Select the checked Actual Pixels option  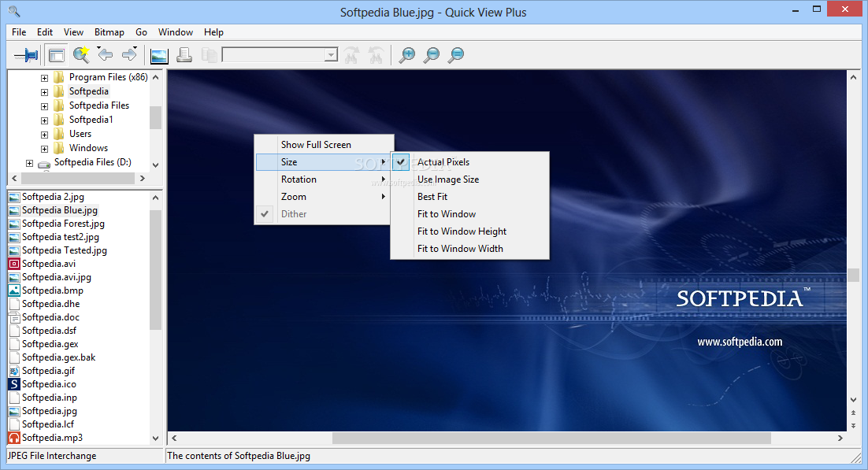[470, 161]
